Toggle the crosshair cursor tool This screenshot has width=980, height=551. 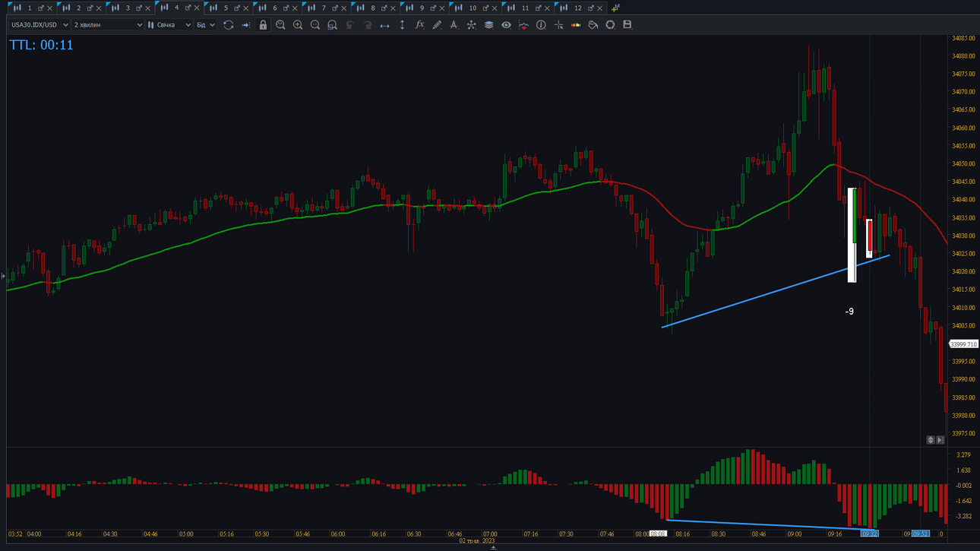558,25
